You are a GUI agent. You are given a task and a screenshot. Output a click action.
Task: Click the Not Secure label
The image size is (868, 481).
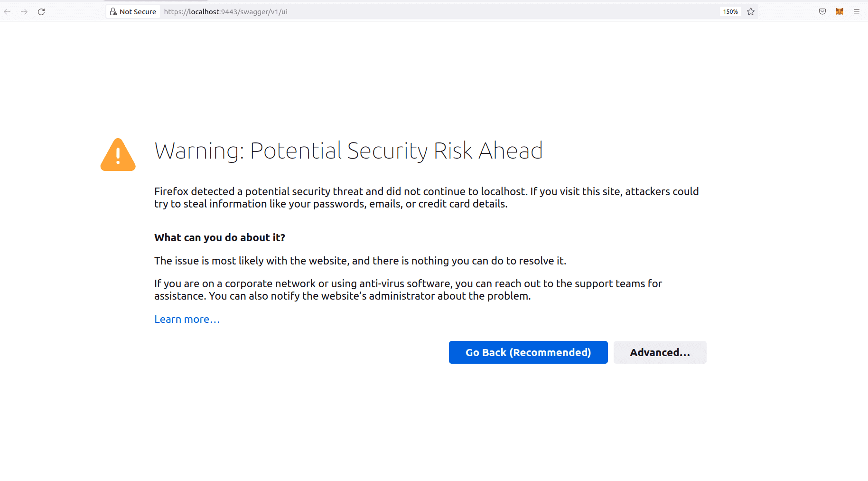138,11
